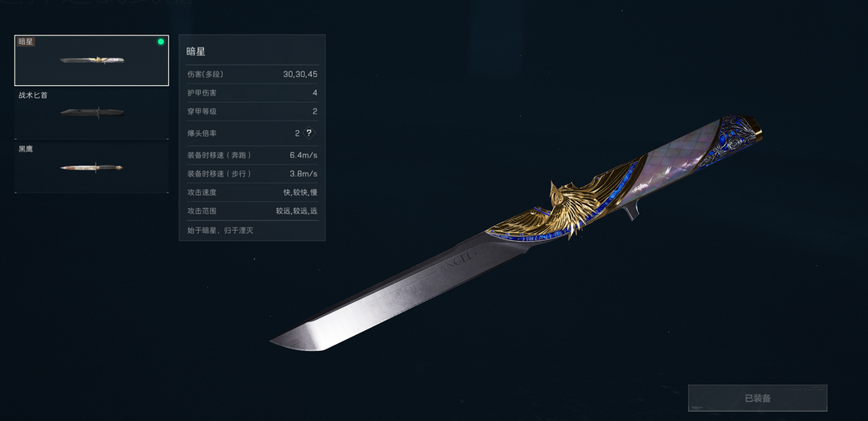Click the 黑鹰 dagger thumbnail image

pyautogui.click(x=92, y=167)
